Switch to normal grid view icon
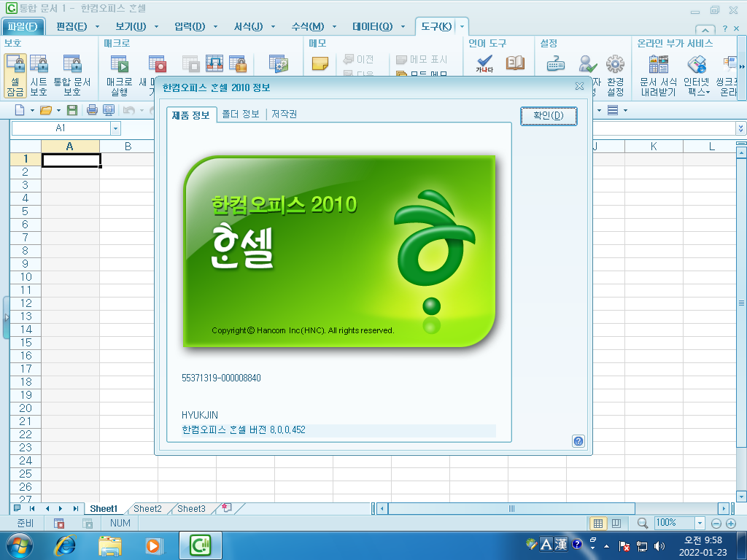Viewport: 747px width, 560px height. click(x=598, y=524)
